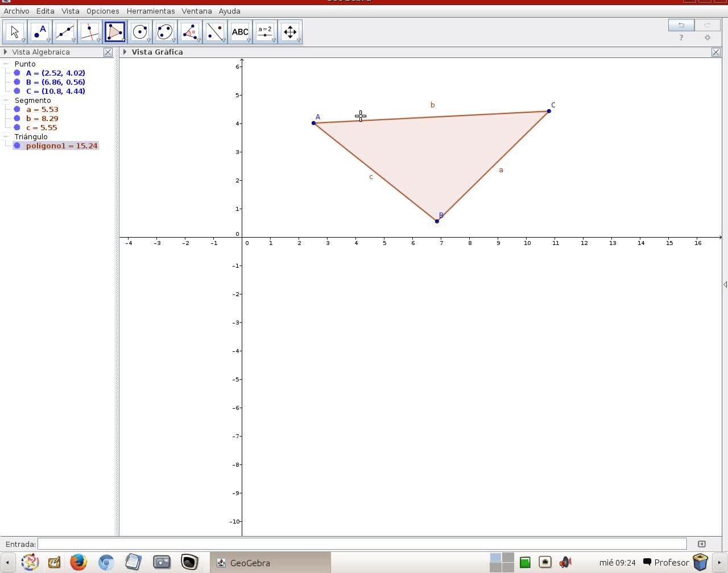Collapse the Punto tree group

[x=6, y=64]
